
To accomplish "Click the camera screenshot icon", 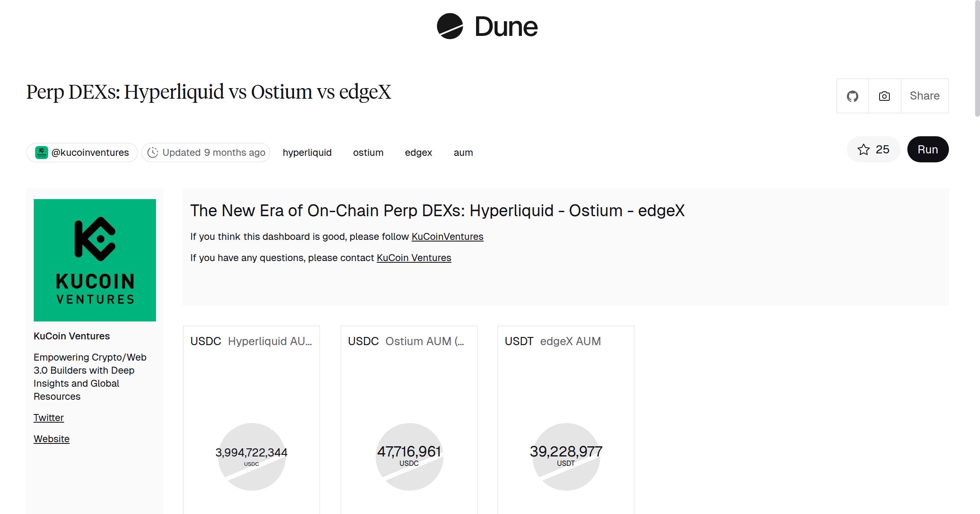I will (x=884, y=96).
